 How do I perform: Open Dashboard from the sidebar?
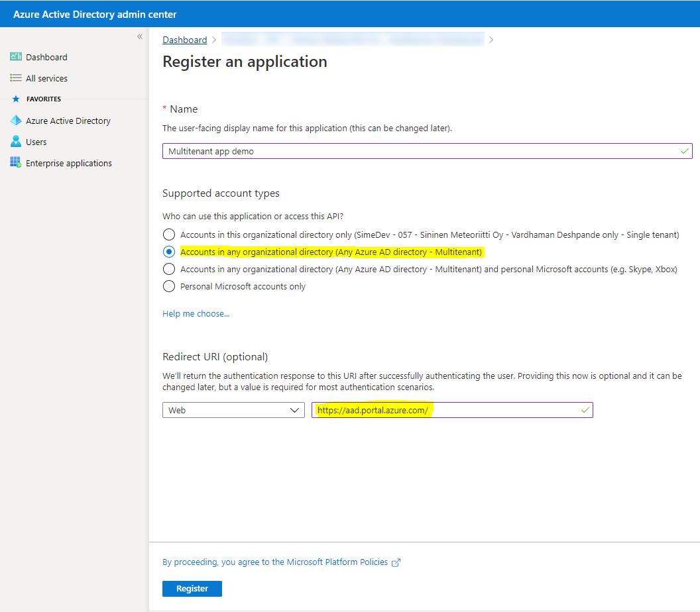pyautogui.click(x=46, y=57)
